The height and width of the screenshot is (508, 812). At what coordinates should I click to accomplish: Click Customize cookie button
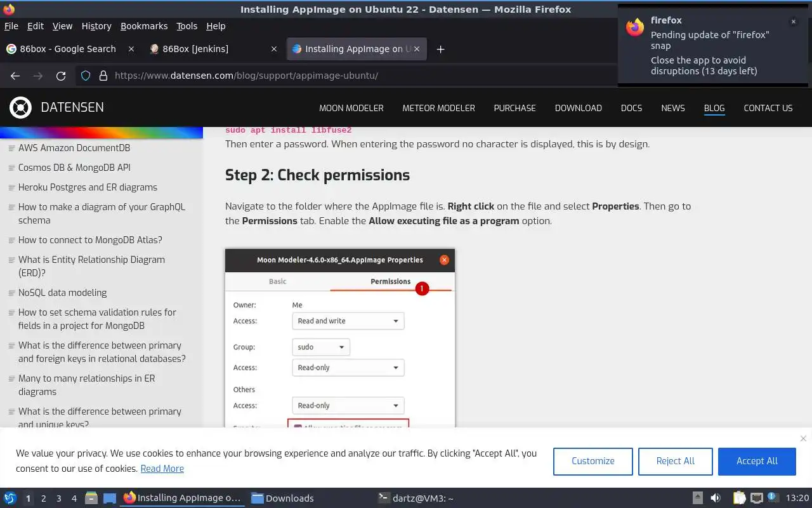593,461
